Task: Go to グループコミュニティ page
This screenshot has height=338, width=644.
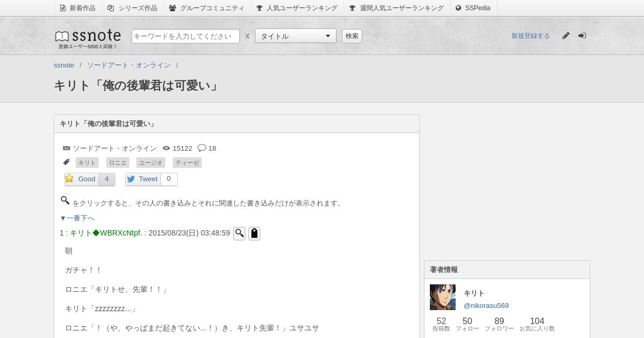Action: click(x=207, y=8)
